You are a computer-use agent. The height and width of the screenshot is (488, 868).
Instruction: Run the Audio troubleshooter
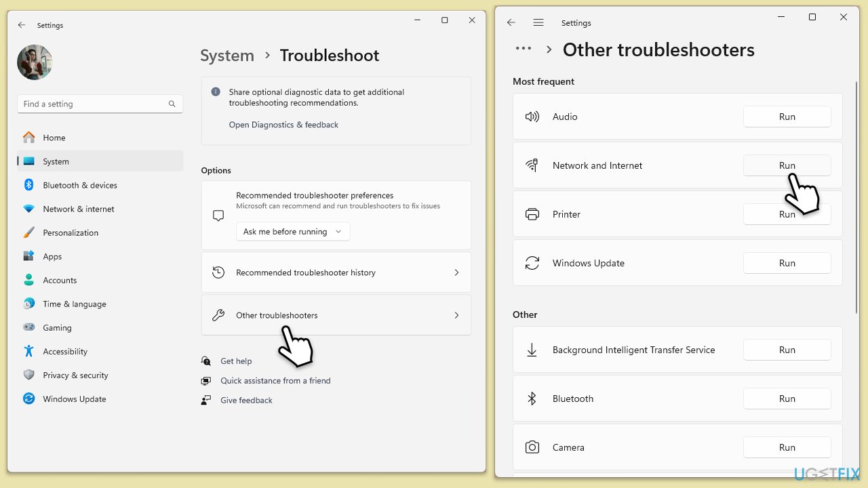pyautogui.click(x=787, y=117)
